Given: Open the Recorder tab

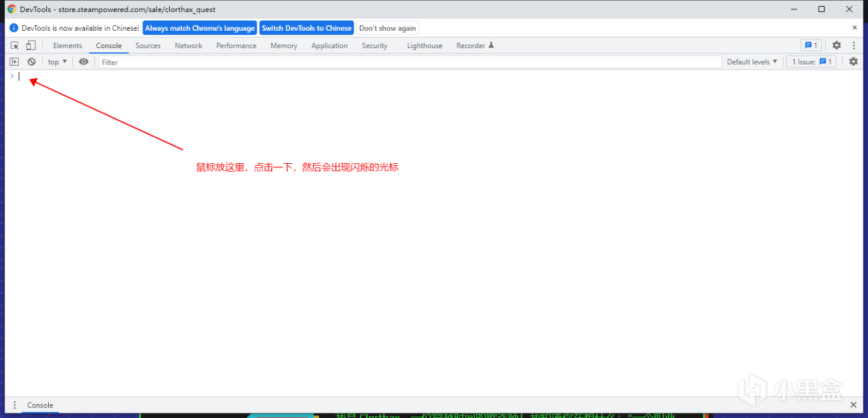Looking at the screenshot, I should click(475, 45).
